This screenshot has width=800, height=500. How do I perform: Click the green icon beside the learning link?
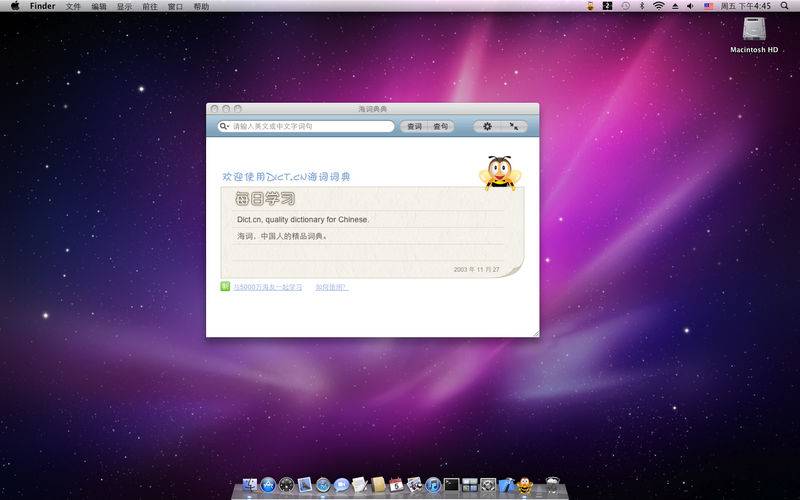pyautogui.click(x=225, y=286)
